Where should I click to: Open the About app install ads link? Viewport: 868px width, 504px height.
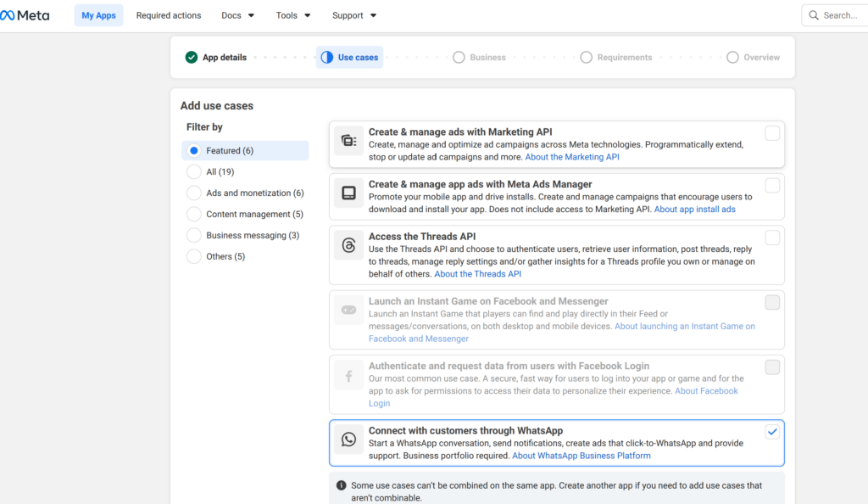point(695,210)
